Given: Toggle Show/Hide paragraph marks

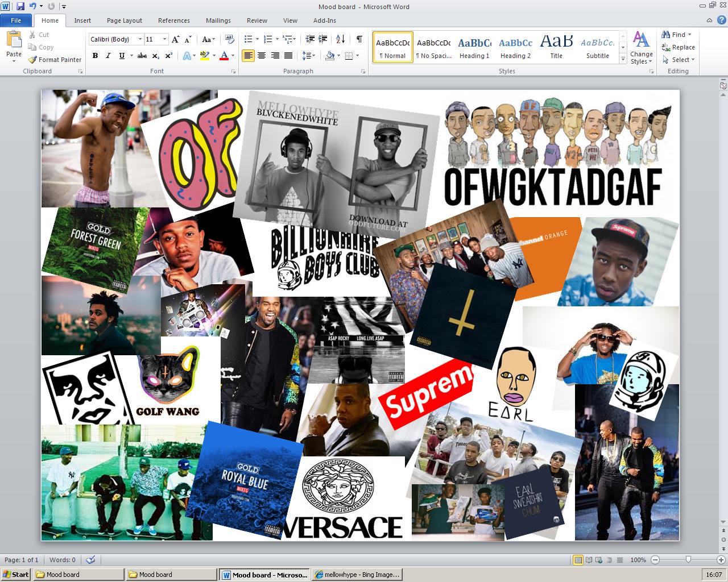Looking at the screenshot, I should tap(359, 39).
